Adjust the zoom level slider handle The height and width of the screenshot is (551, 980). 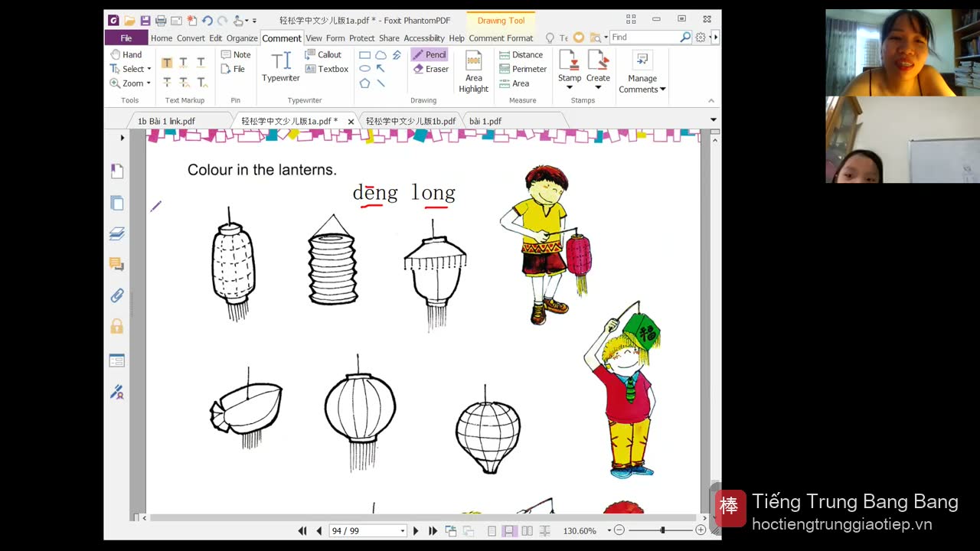point(663,530)
